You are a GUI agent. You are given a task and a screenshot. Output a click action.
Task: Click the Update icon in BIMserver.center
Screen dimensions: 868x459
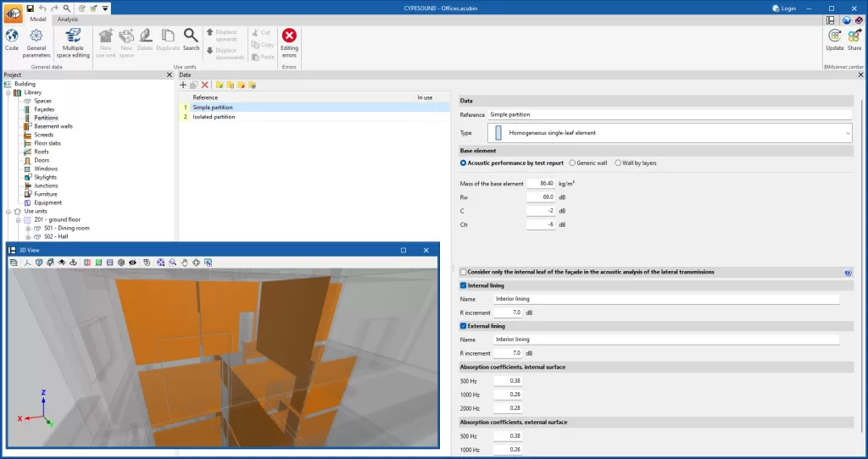(x=835, y=39)
